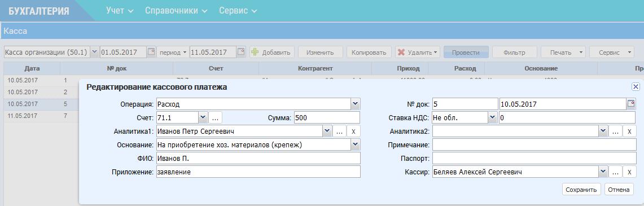Viewport: 644px width, 206px height.
Task: Click the Приложение field with заявление
Action: [x=258, y=172]
